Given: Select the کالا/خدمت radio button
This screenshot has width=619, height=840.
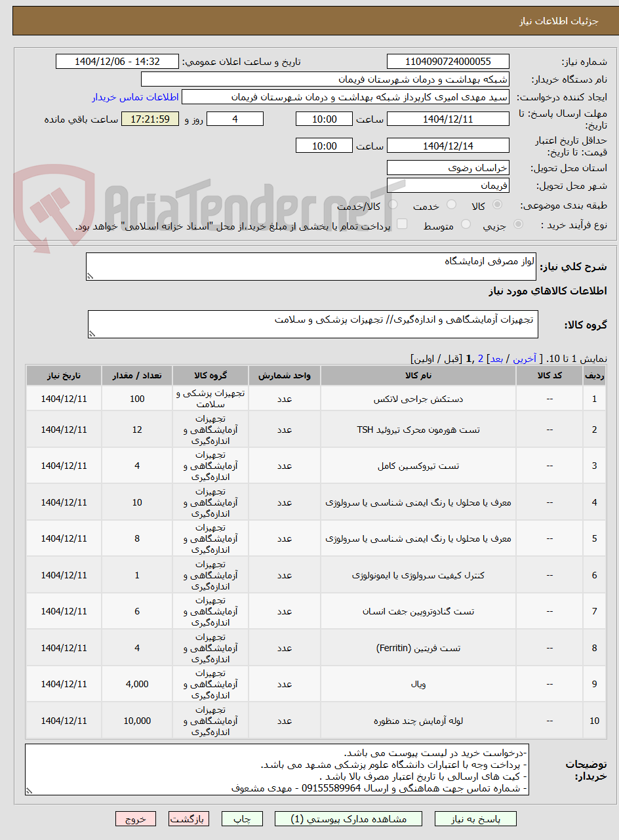Looking at the screenshot, I should pyautogui.click(x=393, y=205).
